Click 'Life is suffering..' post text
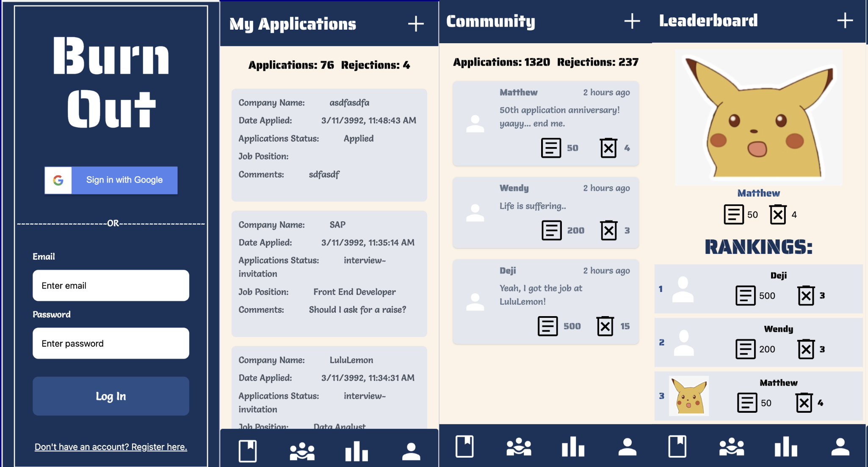Viewport: 868px width, 467px height. pos(533,206)
